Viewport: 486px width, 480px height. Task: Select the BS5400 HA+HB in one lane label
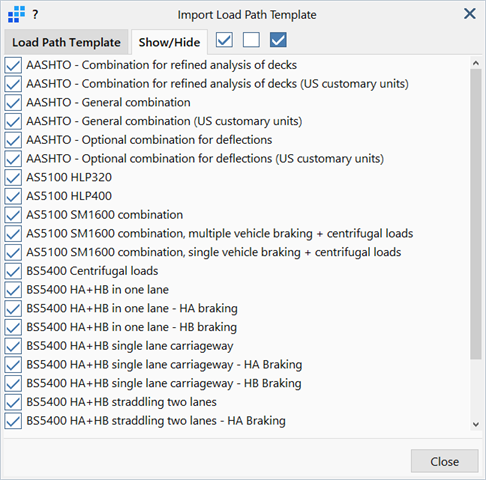click(x=97, y=290)
